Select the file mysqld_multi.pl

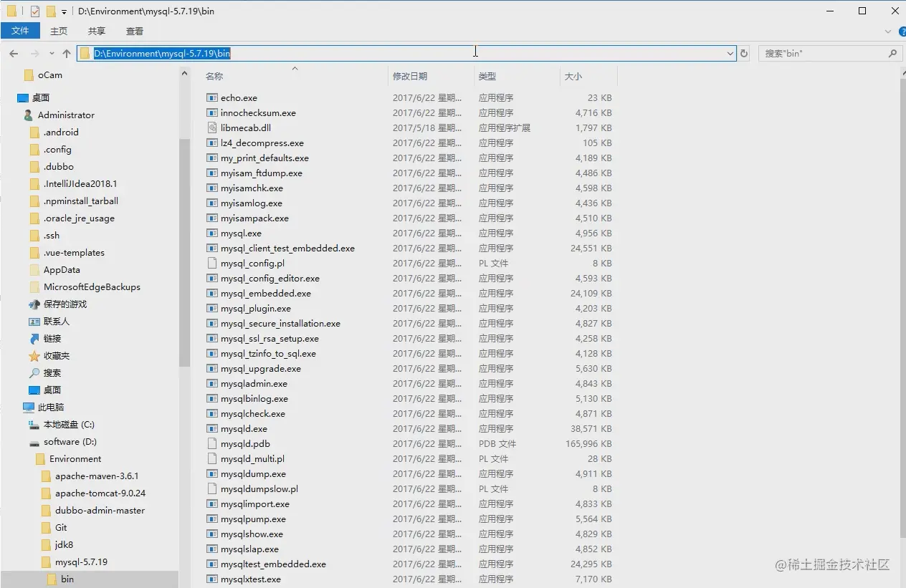252,459
